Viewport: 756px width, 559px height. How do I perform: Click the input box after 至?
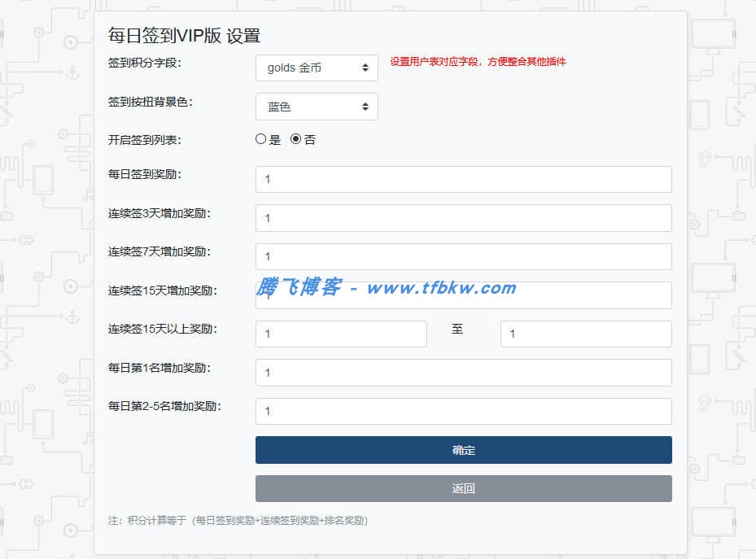pyautogui.click(x=585, y=334)
